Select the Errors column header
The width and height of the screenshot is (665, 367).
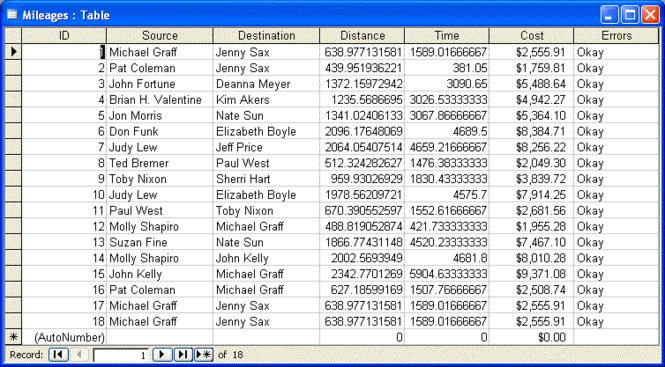616,36
